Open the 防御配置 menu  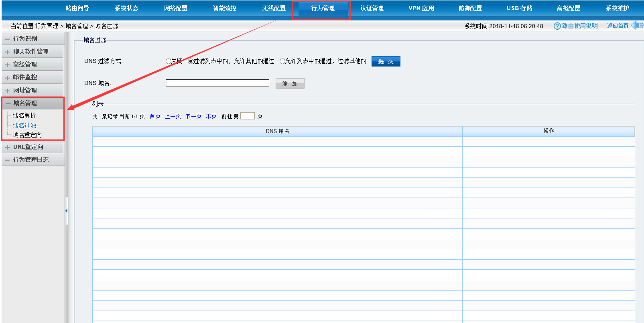(x=470, y=8)
